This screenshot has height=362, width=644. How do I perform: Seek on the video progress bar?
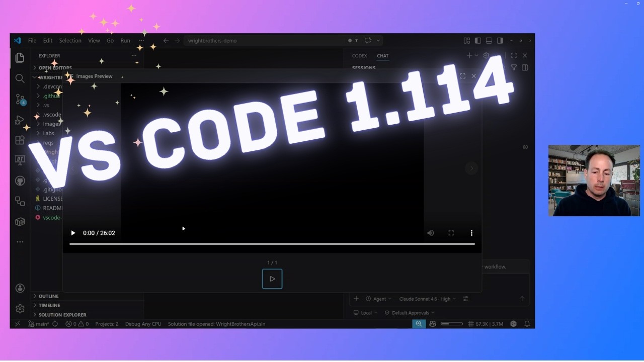[x=272, y=244]
